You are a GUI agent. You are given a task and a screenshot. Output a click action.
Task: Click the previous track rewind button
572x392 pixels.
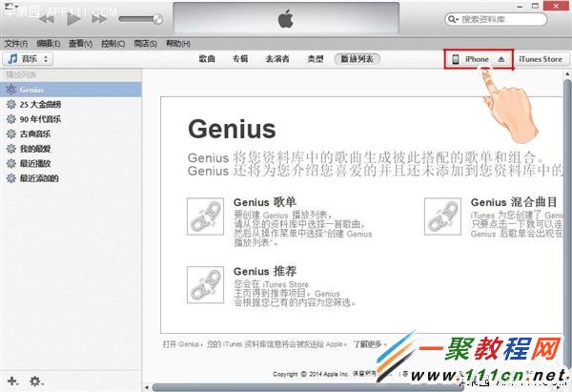tap(47, 19)
